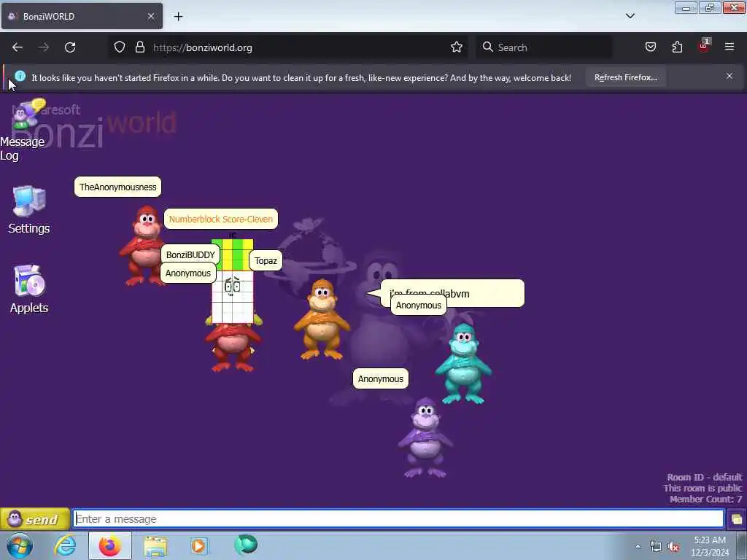
Task: Open the Message Log icon
Action: pos(24,131)
